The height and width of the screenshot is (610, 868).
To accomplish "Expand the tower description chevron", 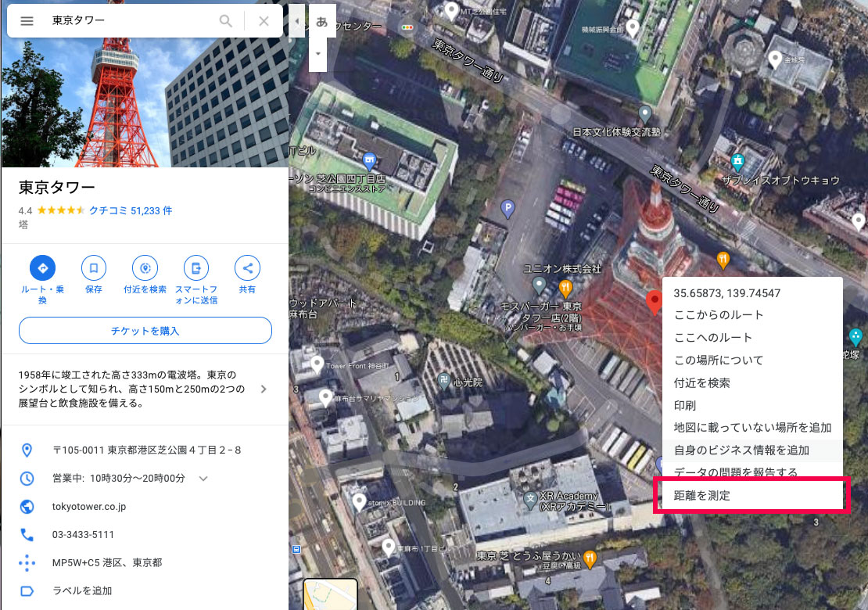I will click(264, 389).
